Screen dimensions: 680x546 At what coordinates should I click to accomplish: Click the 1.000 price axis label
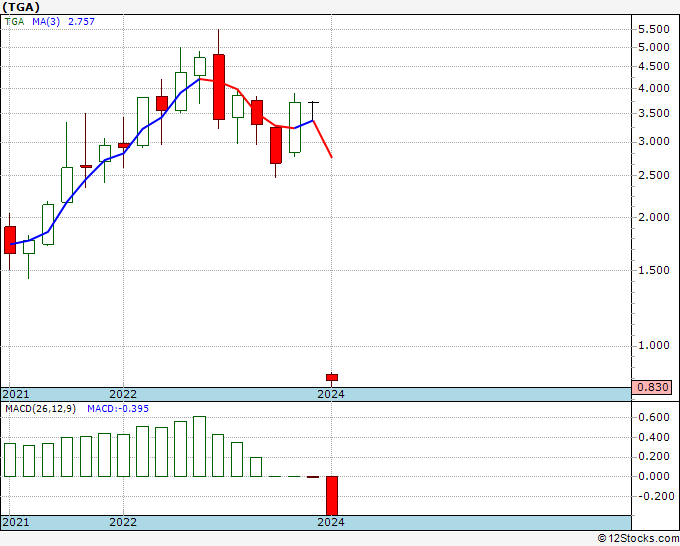tap(654, 346)
